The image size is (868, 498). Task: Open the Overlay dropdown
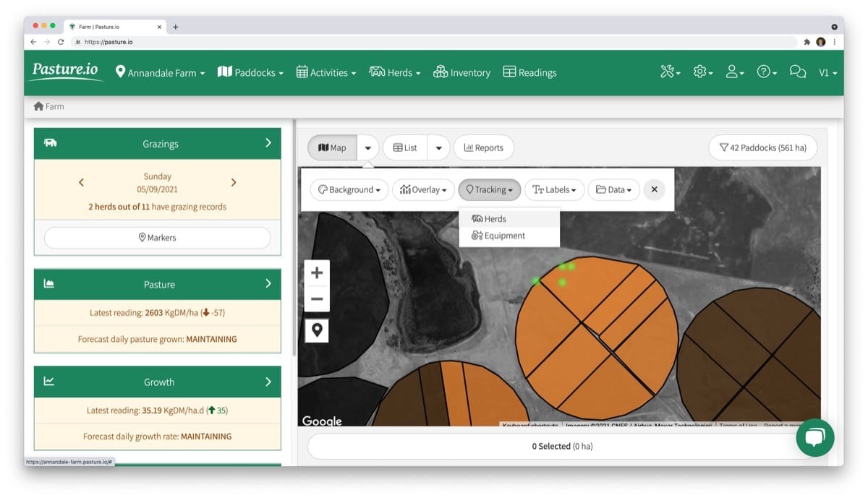pos(424,189)
